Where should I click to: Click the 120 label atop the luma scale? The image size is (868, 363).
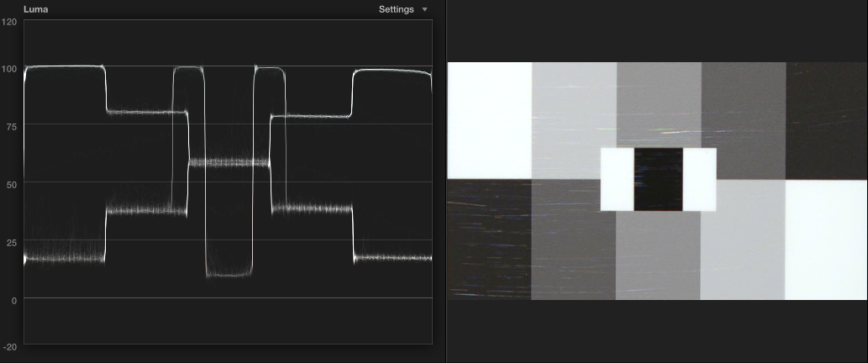(x=10, y=22)
